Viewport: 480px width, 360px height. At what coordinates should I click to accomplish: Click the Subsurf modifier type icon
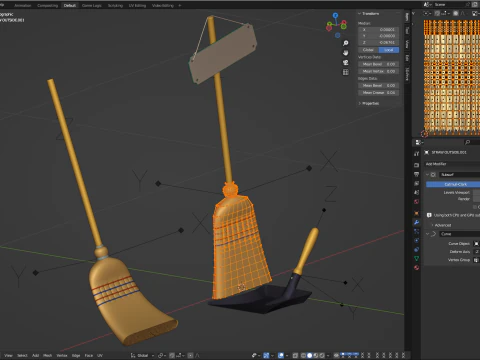(x=433, y=175)
